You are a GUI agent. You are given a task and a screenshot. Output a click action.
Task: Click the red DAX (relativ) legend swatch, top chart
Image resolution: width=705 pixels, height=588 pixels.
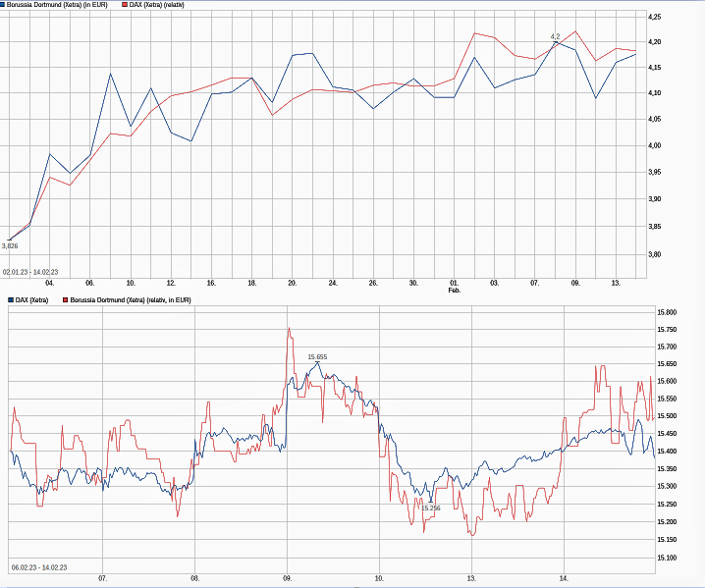tap(125, 5)
